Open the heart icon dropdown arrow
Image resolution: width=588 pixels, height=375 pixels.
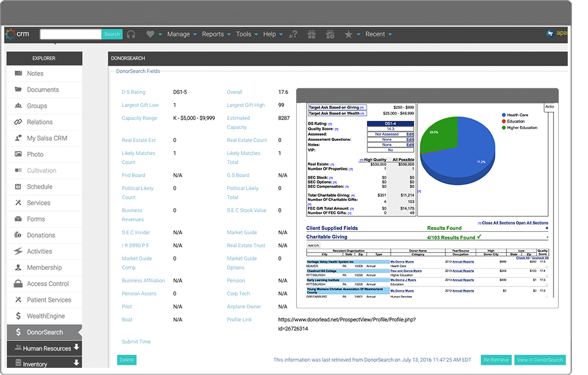point(160,34)
